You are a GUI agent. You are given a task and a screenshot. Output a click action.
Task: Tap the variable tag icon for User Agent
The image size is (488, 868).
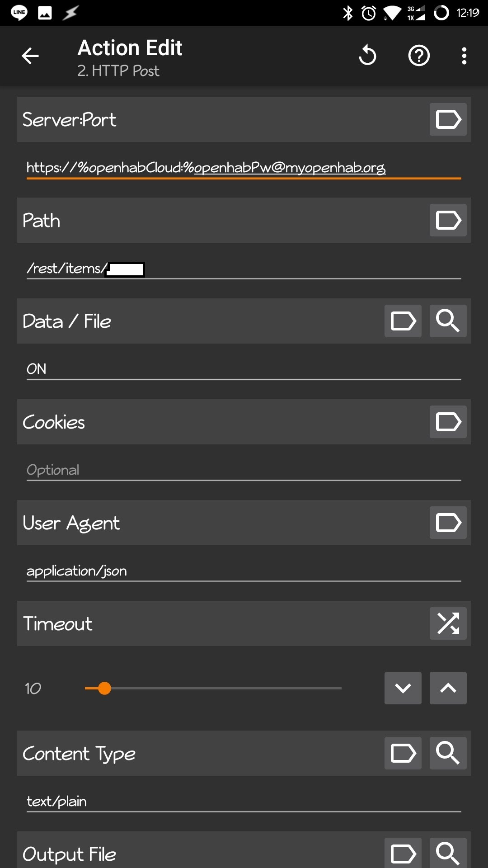click(x=448, y=523)
